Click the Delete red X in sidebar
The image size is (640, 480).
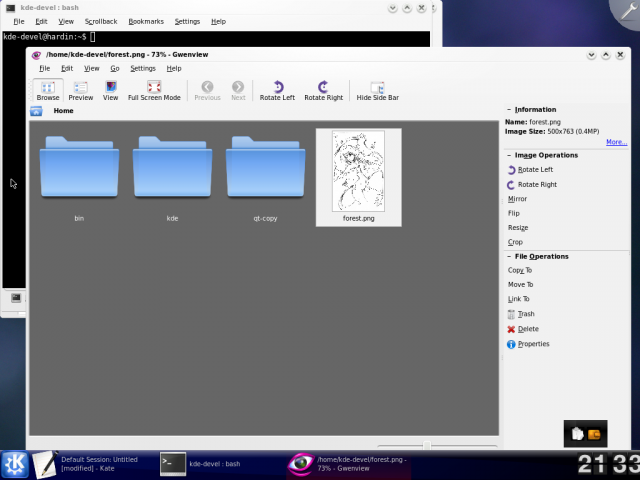point(512,329)
